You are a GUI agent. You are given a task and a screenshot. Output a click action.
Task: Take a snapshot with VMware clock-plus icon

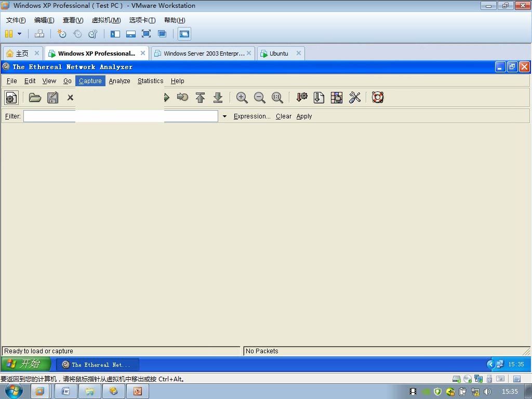point(61,34)
